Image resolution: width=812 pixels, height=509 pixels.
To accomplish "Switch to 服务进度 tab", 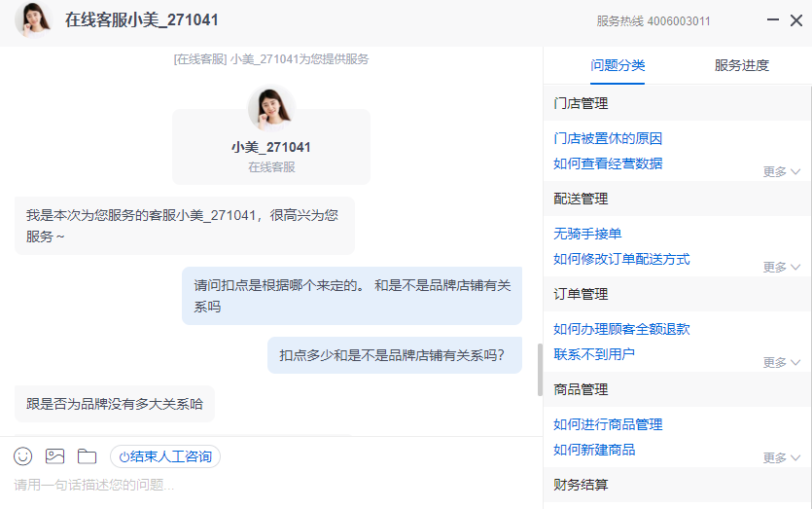I will pos(741,66).
